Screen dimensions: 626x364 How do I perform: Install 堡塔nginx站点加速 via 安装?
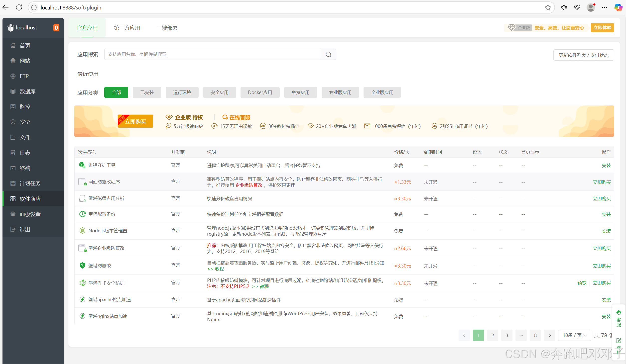[x=606, y=316]
